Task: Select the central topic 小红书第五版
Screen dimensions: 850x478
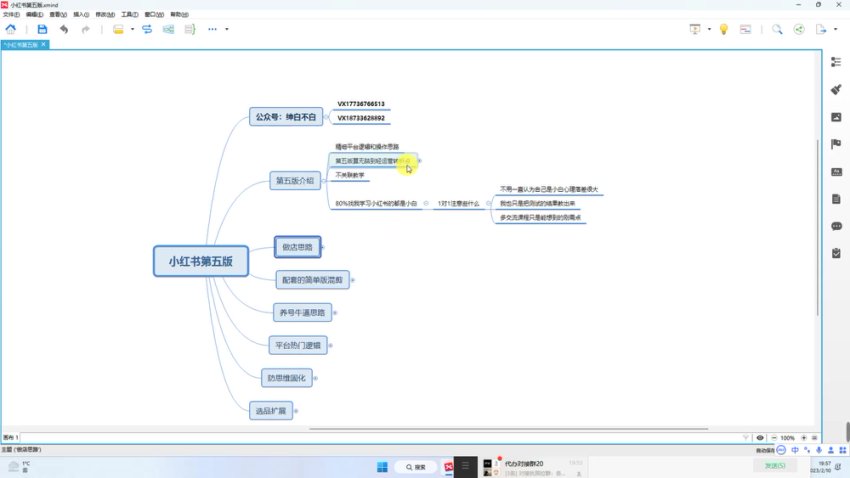Action: (x=201, y=261)
